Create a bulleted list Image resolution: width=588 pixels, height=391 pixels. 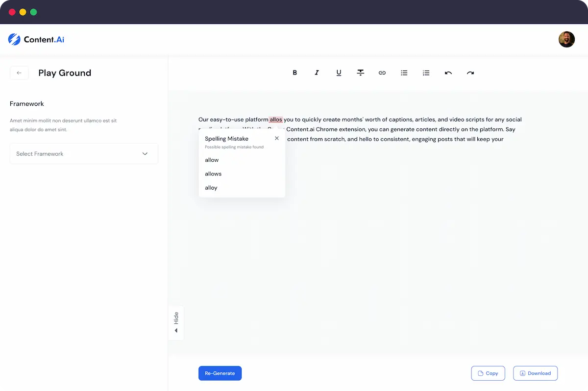(404, 73)
